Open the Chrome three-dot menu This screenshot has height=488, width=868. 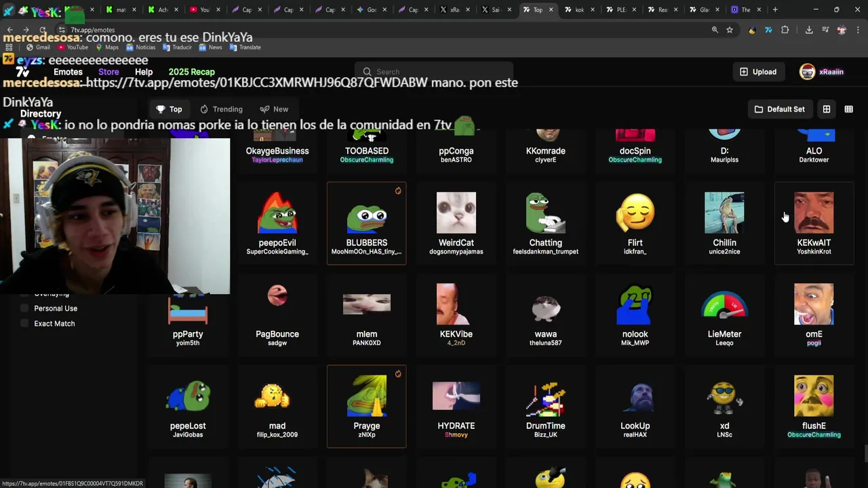tap(859, 30)
